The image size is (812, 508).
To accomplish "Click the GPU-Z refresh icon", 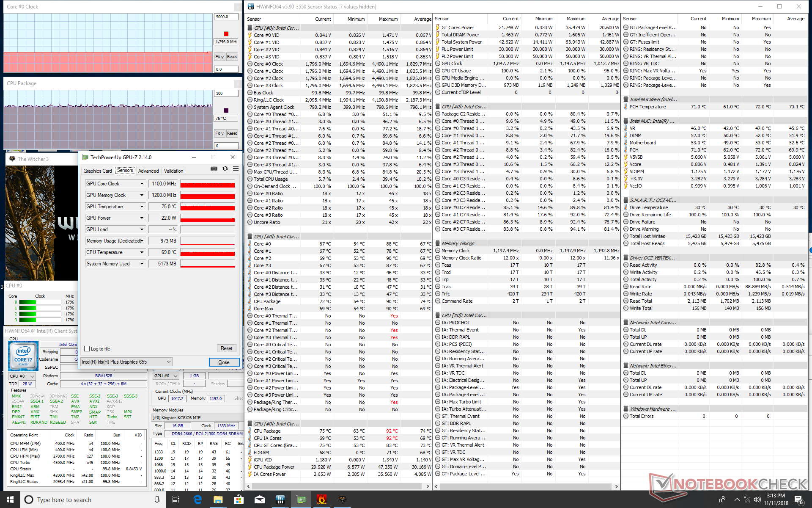I will point(225,168).
